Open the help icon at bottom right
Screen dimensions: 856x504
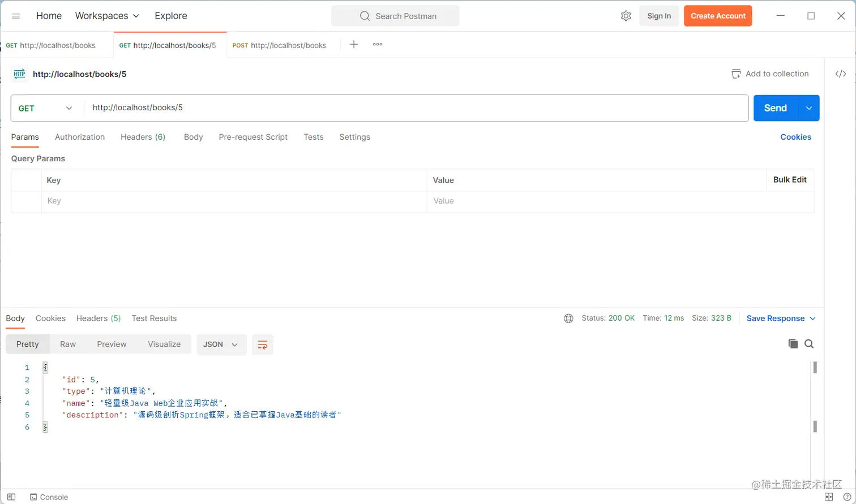(846, 497)
